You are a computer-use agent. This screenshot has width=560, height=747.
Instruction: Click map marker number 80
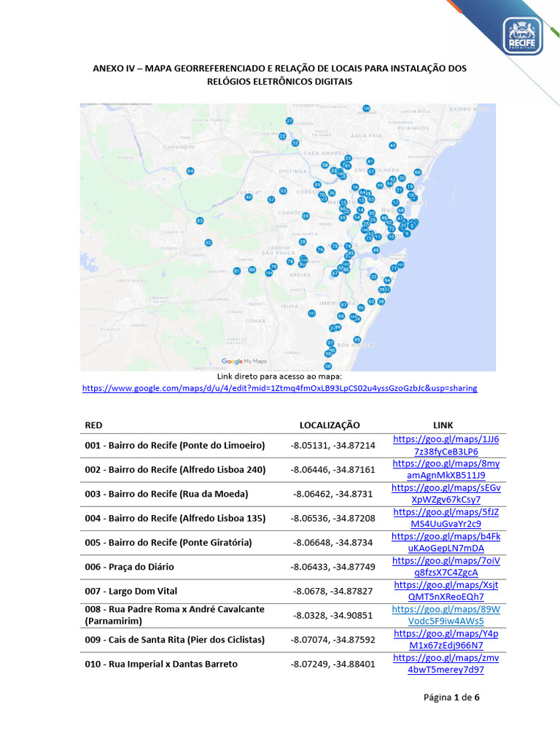(x=252, y=270)
